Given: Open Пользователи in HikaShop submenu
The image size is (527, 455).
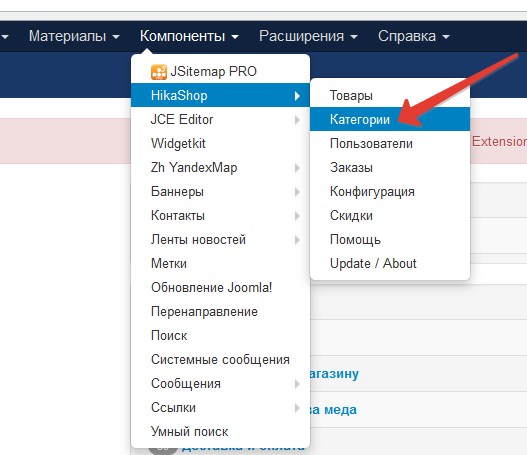Looking at the screenshot, I should pyautogui.click(x=390, y=143).
